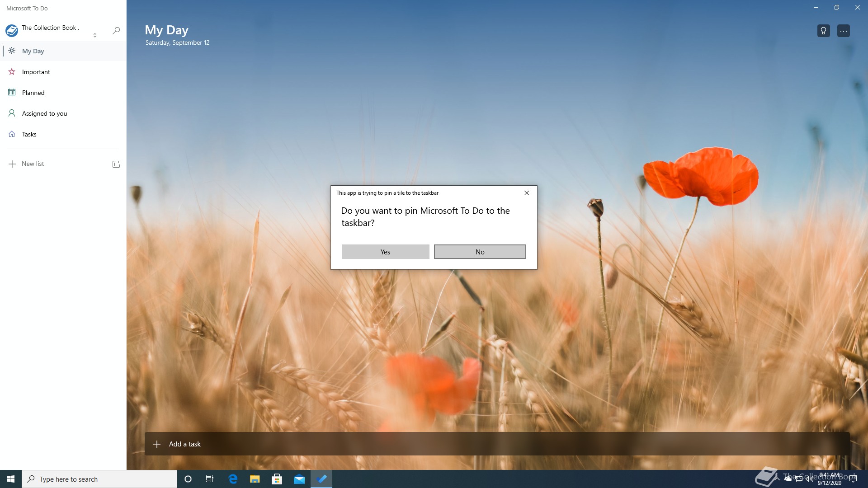Go to the Planned list
This screenshot has width=868, height=488.
click(x=33, y=93)
